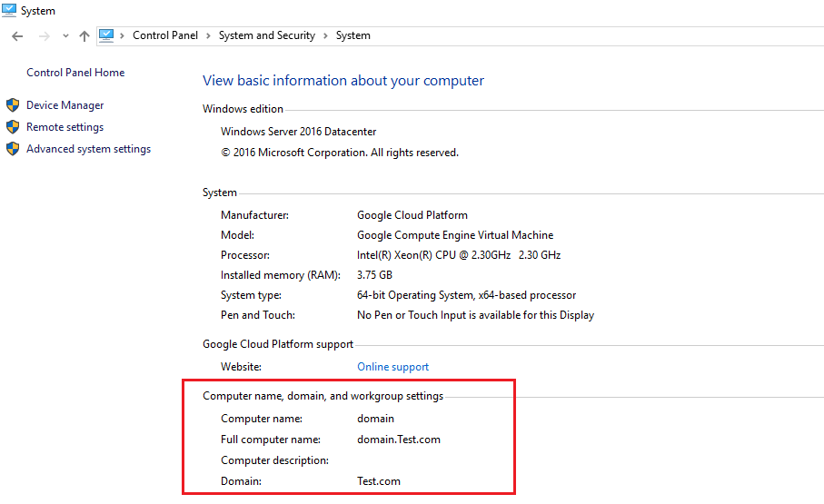Open the recent locations dropdown chevron

pyautogui.click(x=65, y=36)
